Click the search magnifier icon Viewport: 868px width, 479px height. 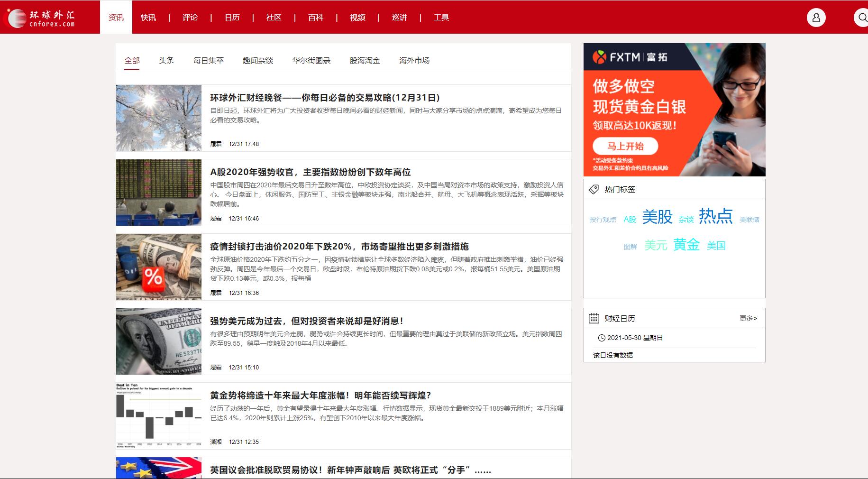[862, 18]
